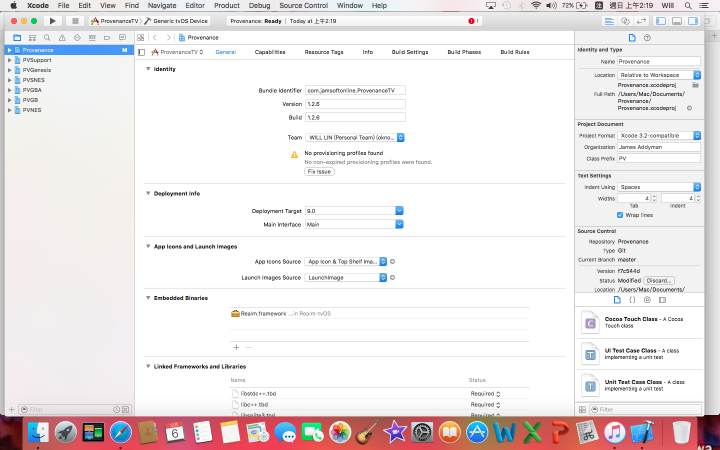Open Spotlight search in menu bar
Viewport: 720px width, 450px height.
688,6
